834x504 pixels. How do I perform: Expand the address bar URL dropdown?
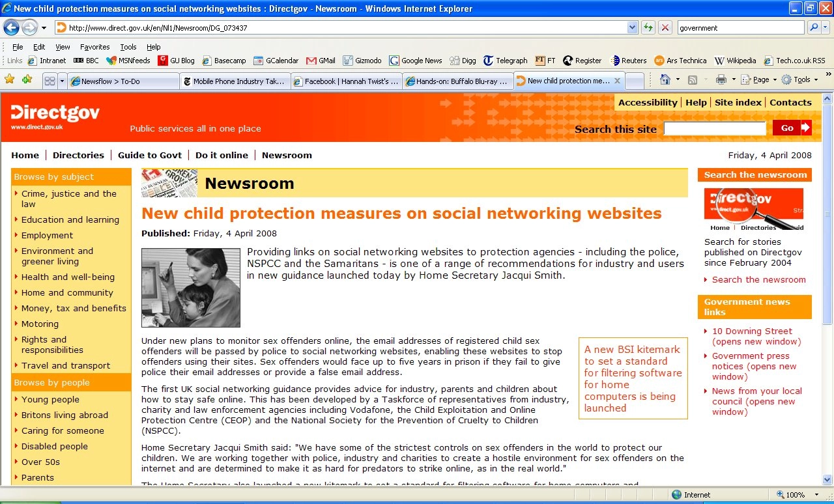[632, 27]
